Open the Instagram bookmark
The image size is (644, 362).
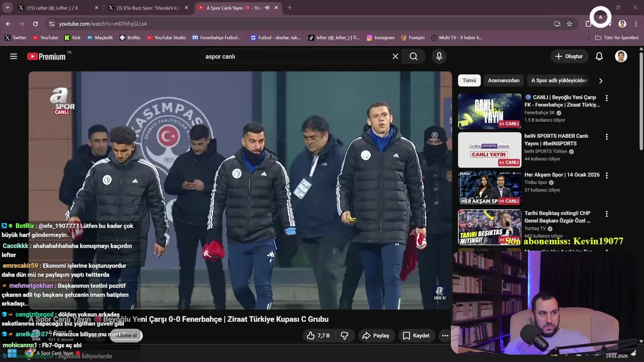pos(380,38)
